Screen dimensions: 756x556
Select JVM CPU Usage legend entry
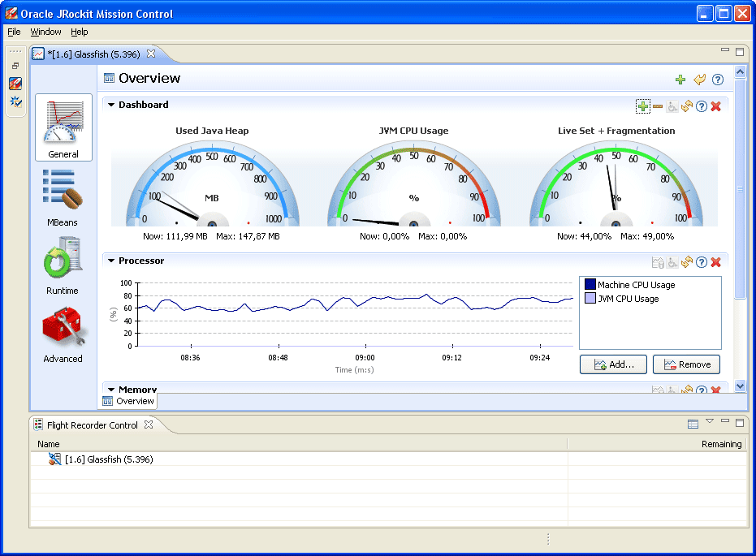click(x=628, y=299)
